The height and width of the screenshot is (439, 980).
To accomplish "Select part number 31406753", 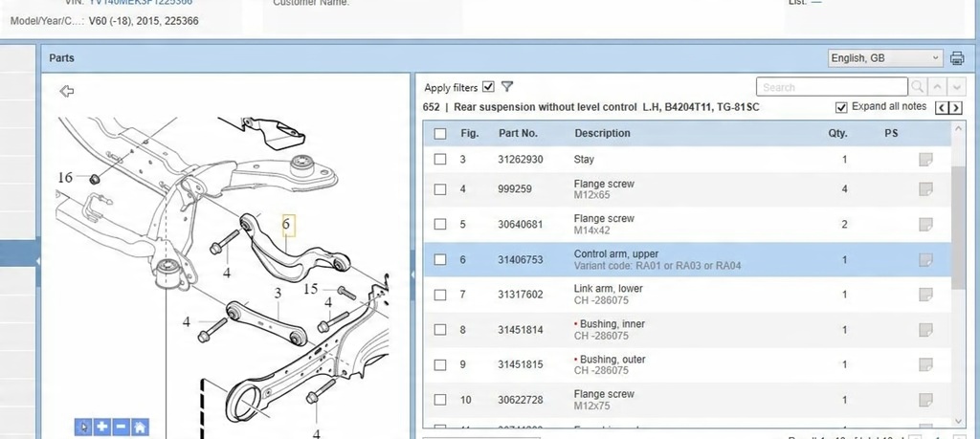I will tap(520, 259).
